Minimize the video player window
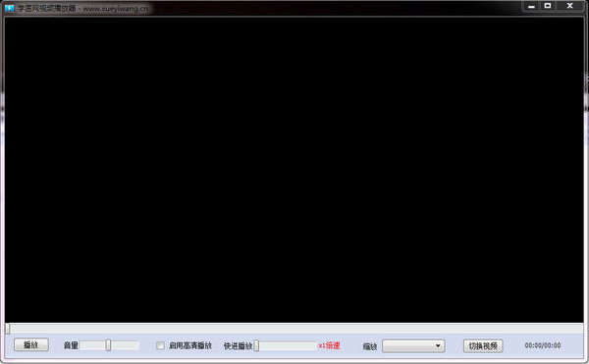 [x=531, y=6]
